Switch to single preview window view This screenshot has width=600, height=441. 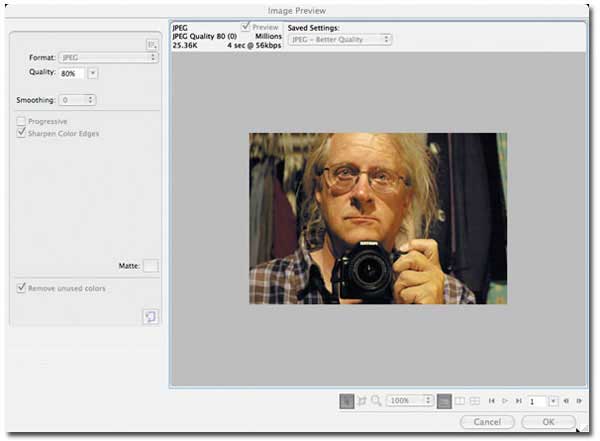(443, 401)
